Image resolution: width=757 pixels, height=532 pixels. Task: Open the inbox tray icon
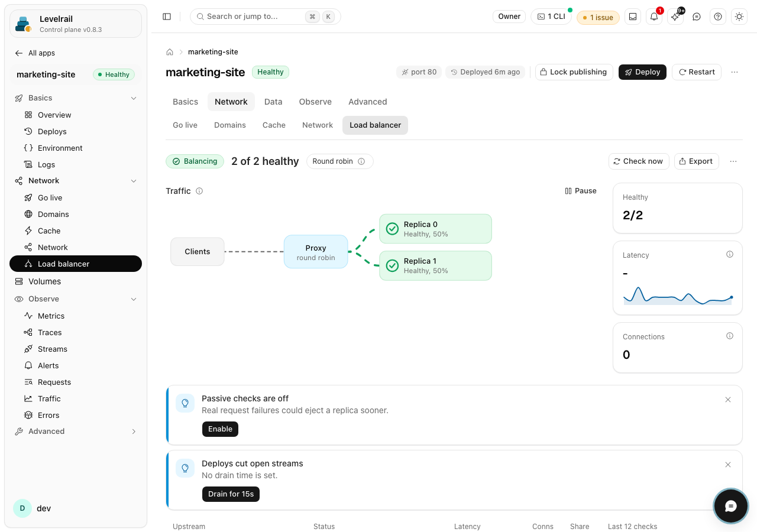(x=633, y=17)
